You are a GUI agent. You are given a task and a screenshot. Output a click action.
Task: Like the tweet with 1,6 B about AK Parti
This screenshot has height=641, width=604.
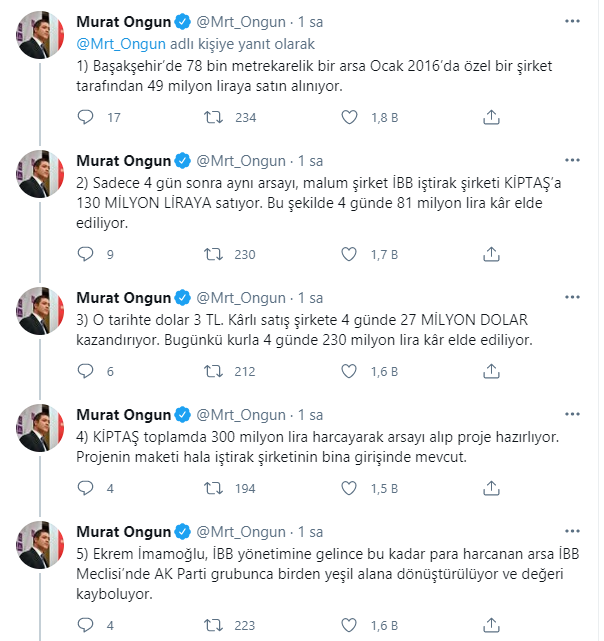(349, 625)
